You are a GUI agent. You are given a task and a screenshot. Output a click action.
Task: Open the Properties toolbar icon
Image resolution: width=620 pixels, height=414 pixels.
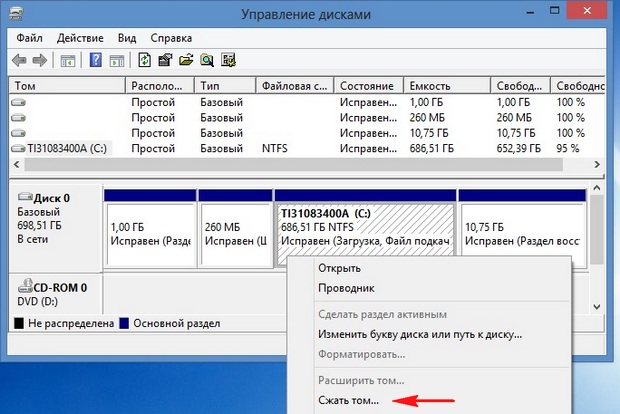[165, 60]
